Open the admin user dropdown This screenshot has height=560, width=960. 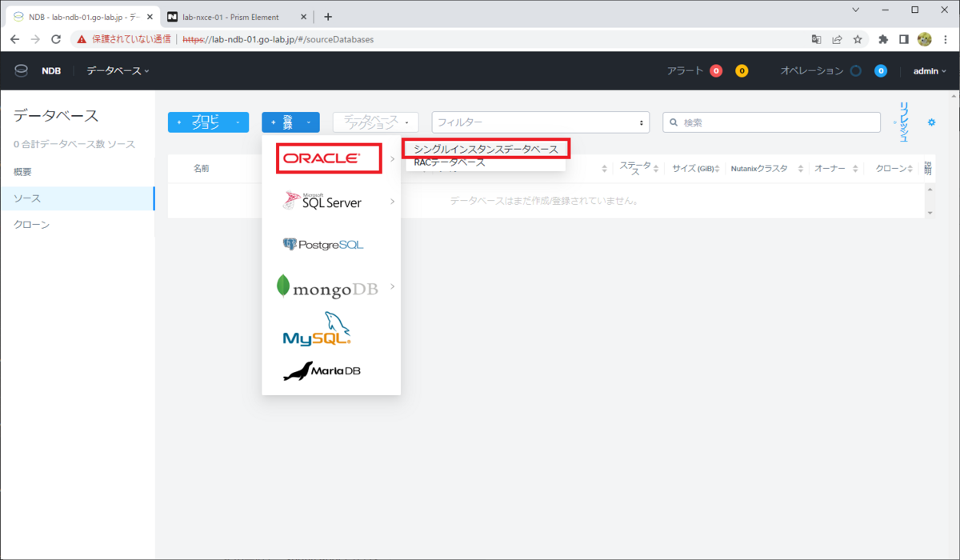tap(930, 71)
